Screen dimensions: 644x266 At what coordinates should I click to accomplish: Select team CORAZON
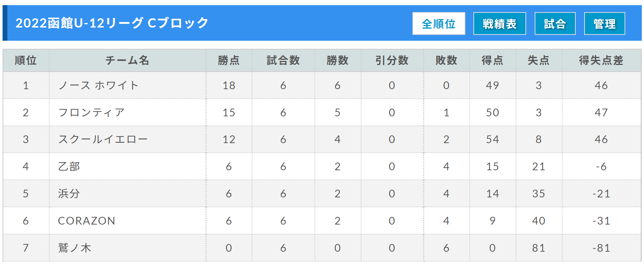click(87, 221)
